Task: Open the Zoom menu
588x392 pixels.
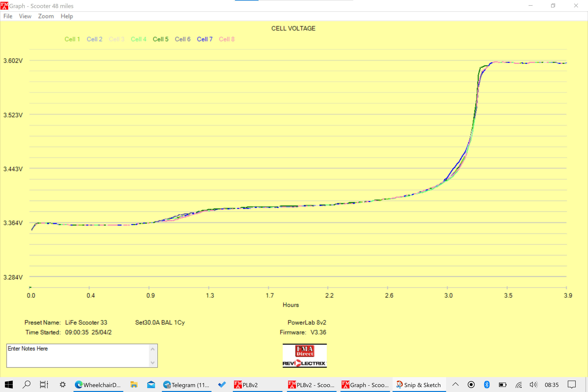Action: [x=46, y=16]
